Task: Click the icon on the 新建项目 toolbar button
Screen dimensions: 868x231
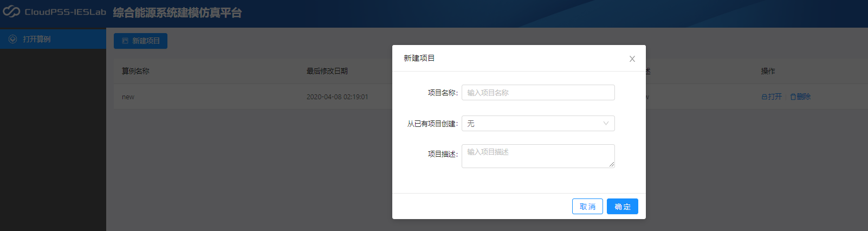Action: pos(125,41)
